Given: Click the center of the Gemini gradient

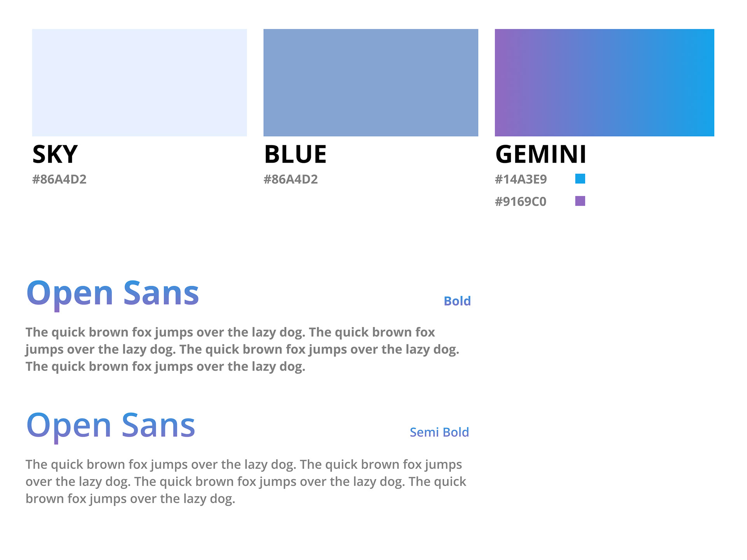Looking at the screenshot, I should coord(604,82).
